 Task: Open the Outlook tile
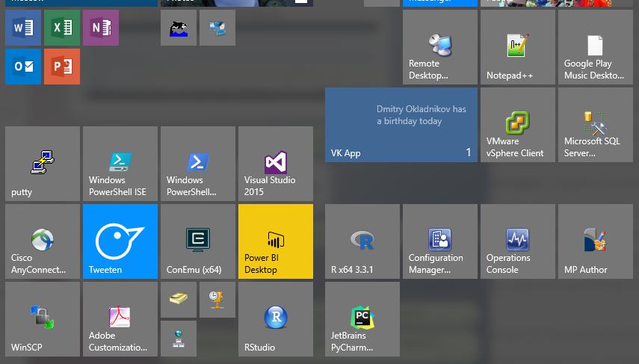[x=23, y=67]
